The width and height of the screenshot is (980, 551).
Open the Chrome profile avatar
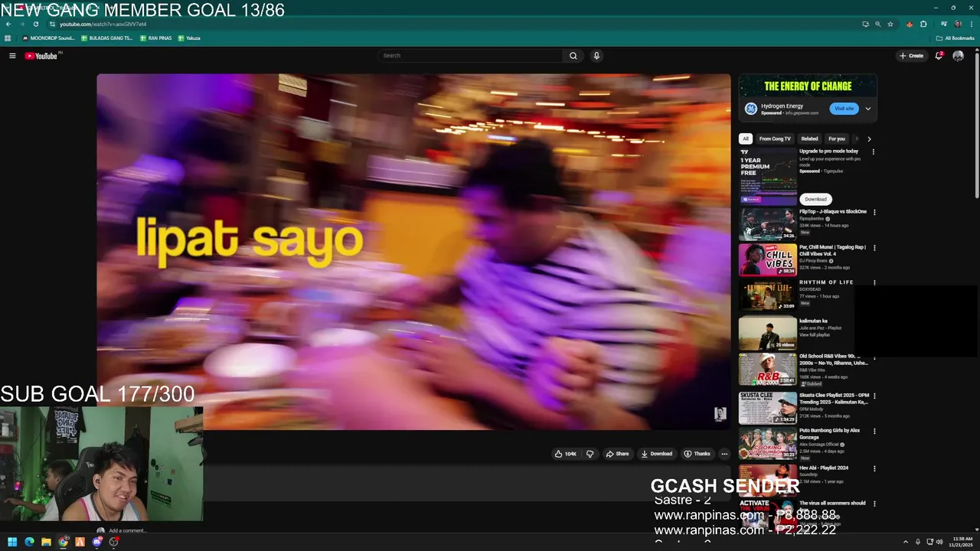(x=958, y=24)
